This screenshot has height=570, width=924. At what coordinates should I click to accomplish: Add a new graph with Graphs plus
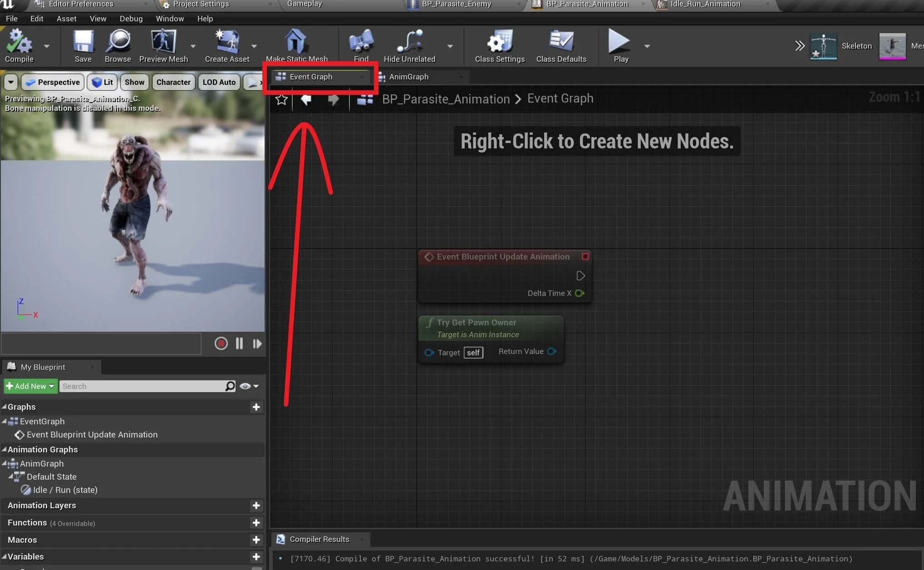click(x=256, y=407)
